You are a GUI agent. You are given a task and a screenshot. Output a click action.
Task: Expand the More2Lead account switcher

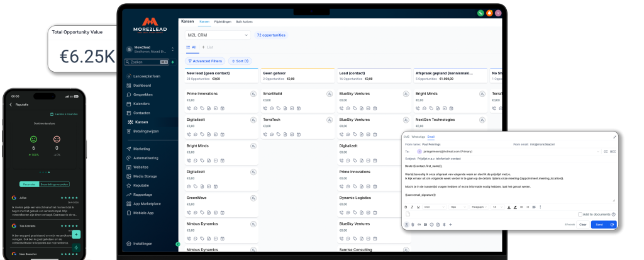[172, 49]
